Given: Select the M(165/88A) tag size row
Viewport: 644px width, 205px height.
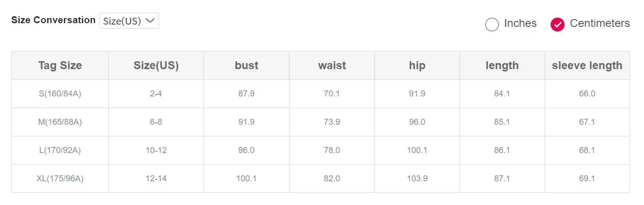Looking at the screenshot, I should 60,122.
